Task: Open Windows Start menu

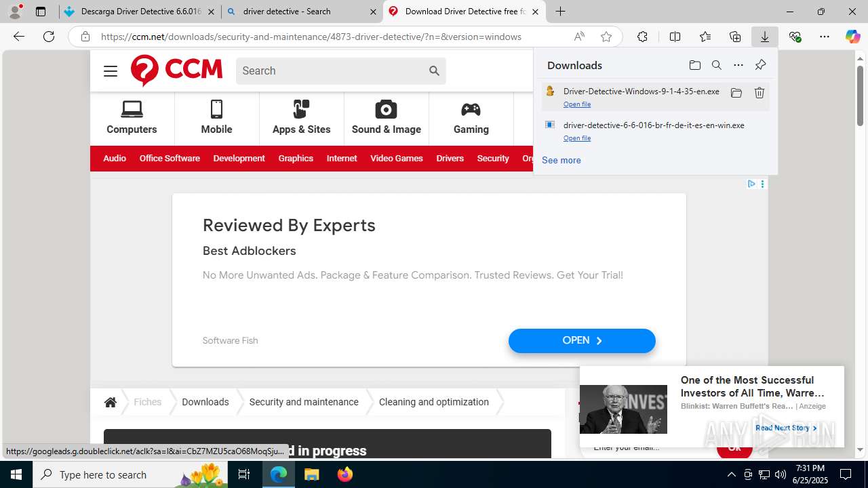Action: pos(16,474)
